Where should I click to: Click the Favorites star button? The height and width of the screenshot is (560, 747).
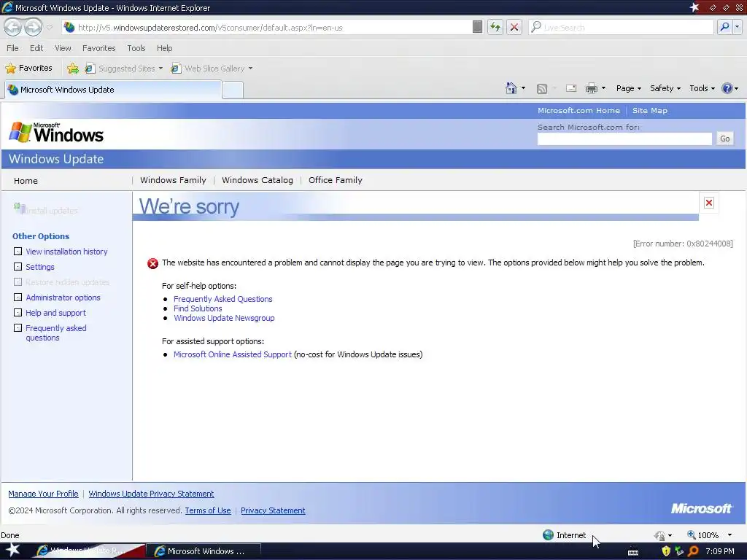tap(28, 68)
